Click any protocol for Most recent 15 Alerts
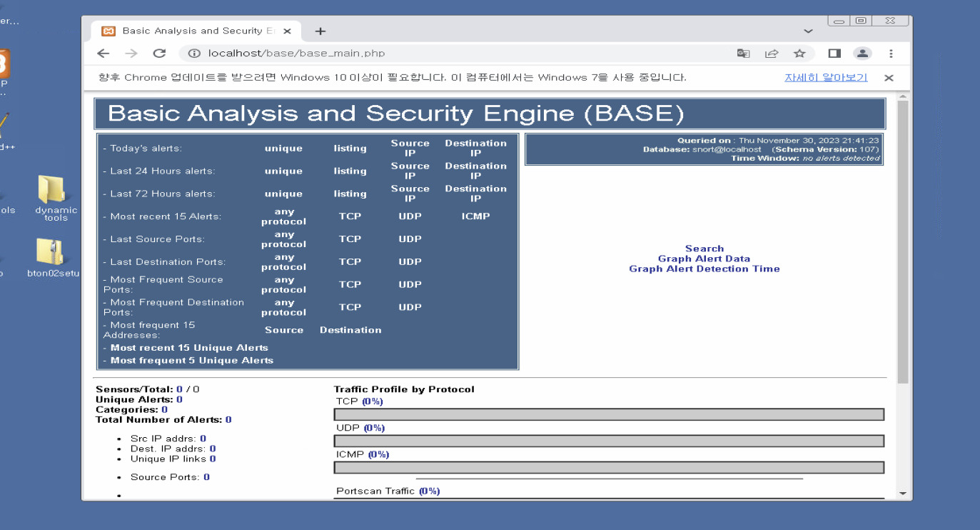Image resolution: width=980 pixels, height=530 pixels. (283, 216)
